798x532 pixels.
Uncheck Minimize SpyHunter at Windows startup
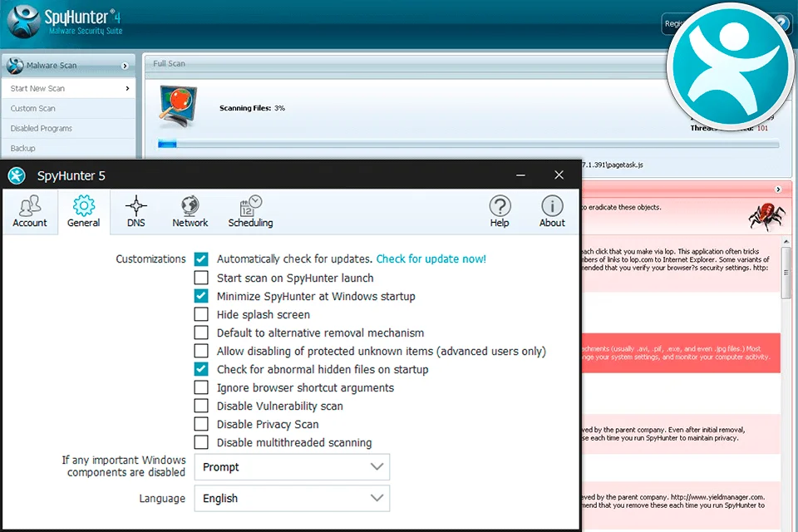[x=201, y=296]
